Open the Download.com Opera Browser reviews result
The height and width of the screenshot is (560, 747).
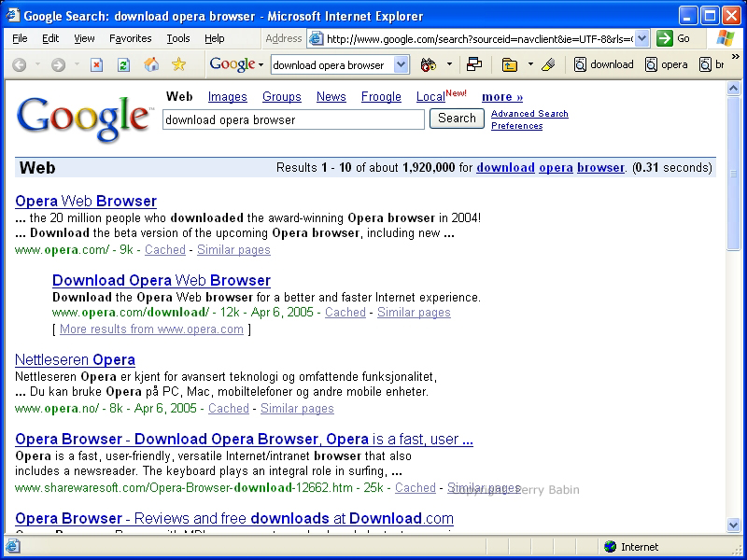point(234,518)
